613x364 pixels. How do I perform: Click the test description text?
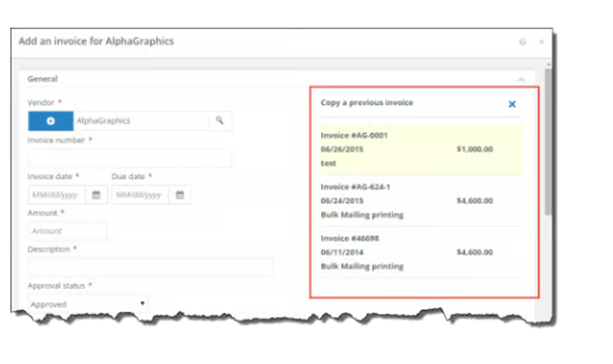tap(329, 164)
